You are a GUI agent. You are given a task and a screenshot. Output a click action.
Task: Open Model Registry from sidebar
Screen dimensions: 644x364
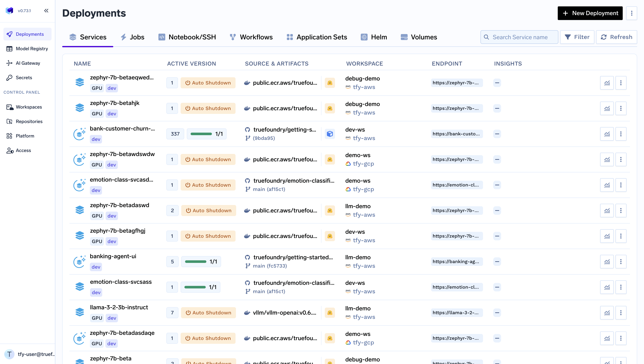point(32,49)
